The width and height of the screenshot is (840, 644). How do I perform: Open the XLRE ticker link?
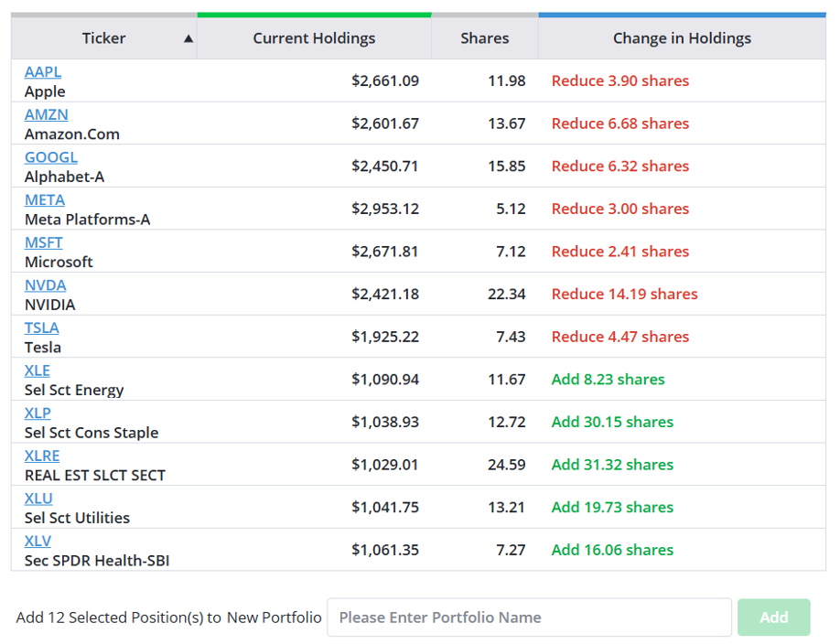[x=42, y=456]
